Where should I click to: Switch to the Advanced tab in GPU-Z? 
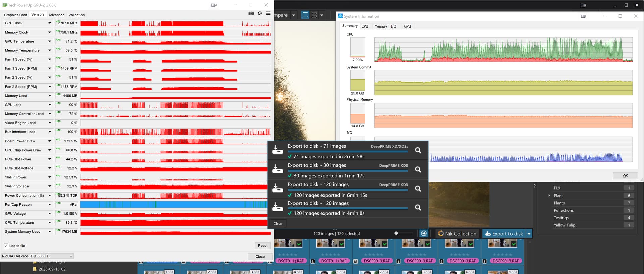click(x=56, y=15)
